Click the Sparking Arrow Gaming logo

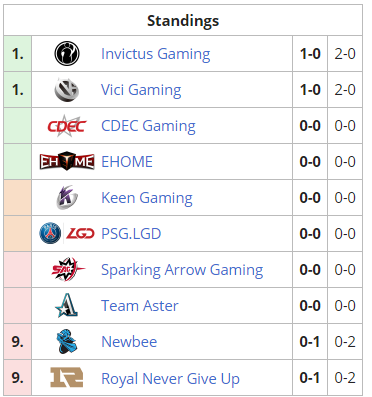pyautogui.click(x=67, y=269)
